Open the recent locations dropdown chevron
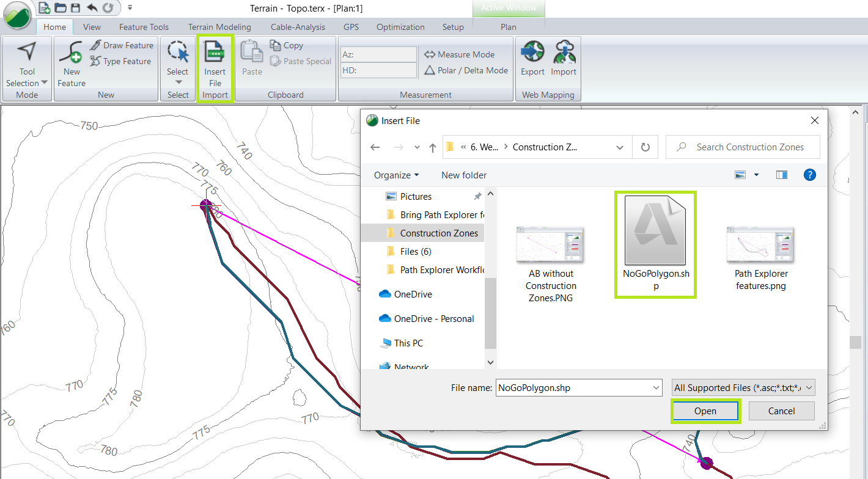 coord(417,147)
